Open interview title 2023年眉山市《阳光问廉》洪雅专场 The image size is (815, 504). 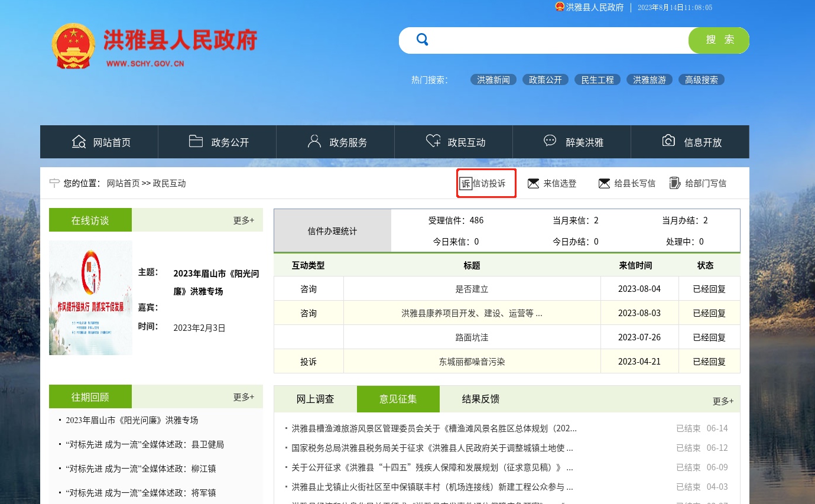[216, 282]
